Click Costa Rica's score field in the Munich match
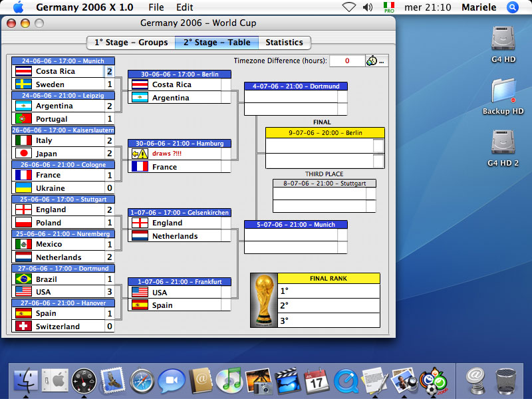 pyautogui.click(x=109, y=71)
